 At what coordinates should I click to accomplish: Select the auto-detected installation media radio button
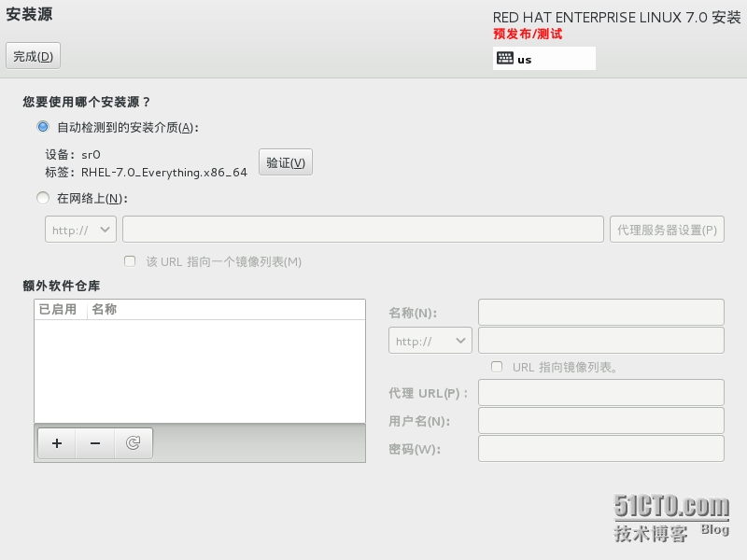43,127
